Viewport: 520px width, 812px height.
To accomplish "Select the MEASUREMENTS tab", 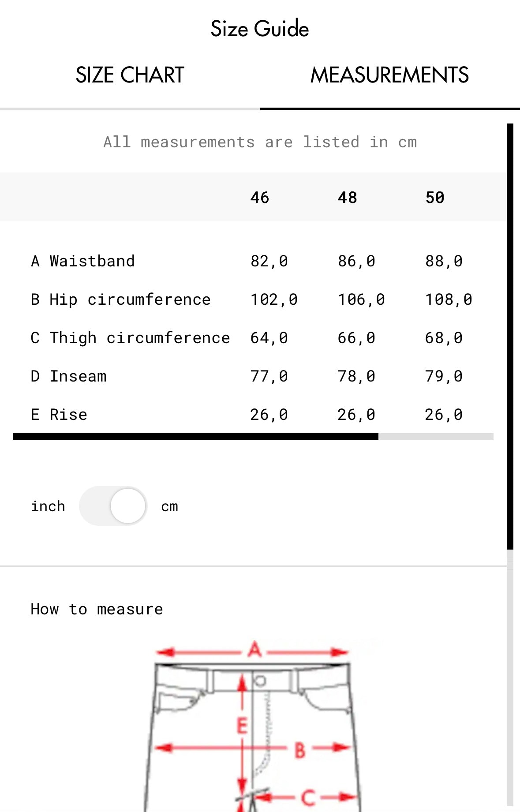I will pyautogui.click(x=390, y=75).
